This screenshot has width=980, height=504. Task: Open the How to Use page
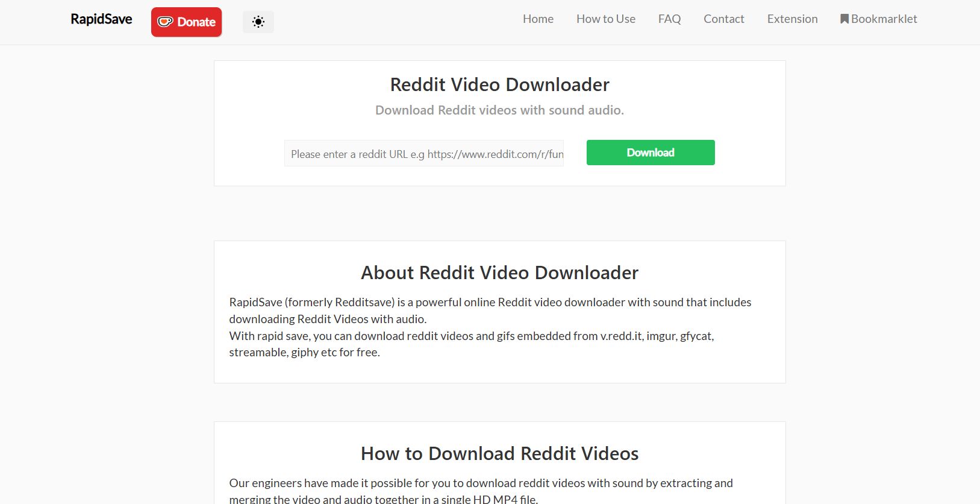(x=605, y=19)
